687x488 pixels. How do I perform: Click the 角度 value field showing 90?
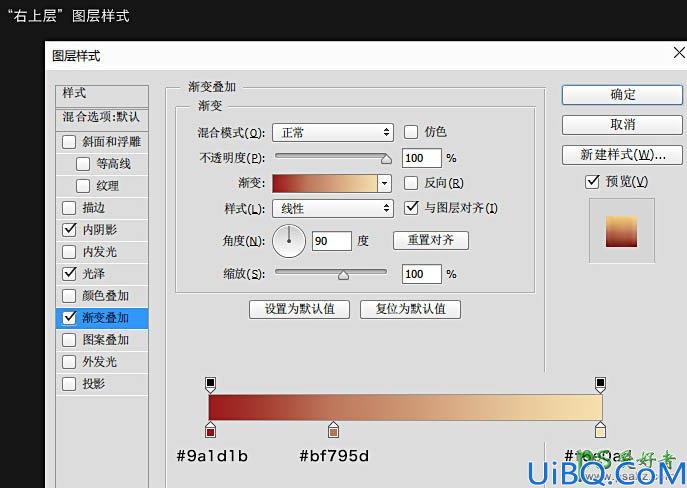coord(332,241)
